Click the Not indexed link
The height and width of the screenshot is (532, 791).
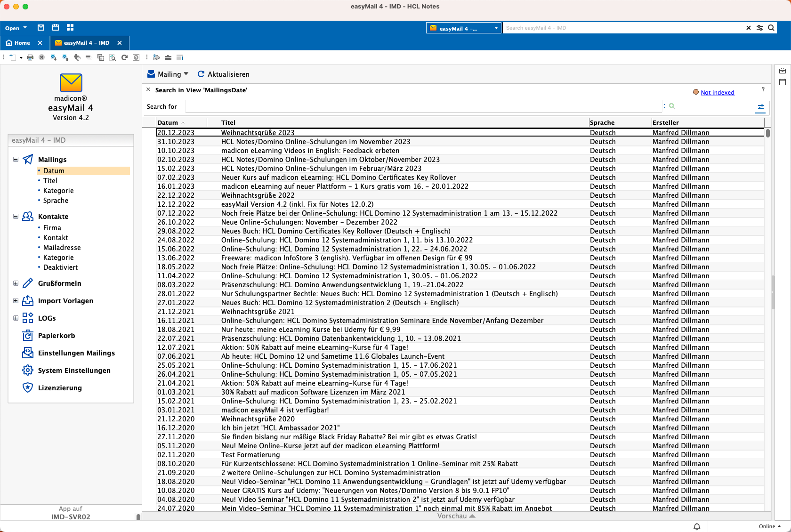tap(718, 92)
